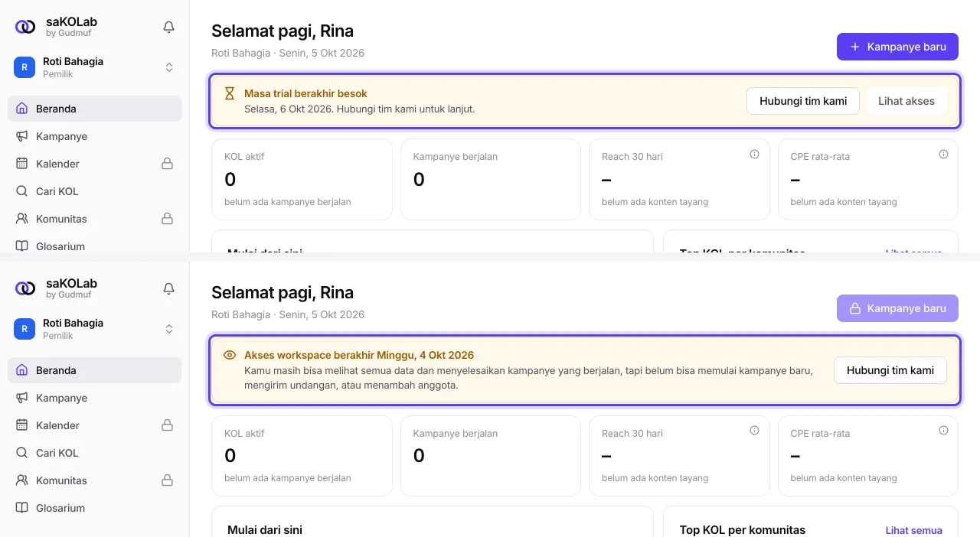This screenshot has height=537, width=980.
Task: Click the blue R workspace avatar, upper panel
Action: point(24,67)
